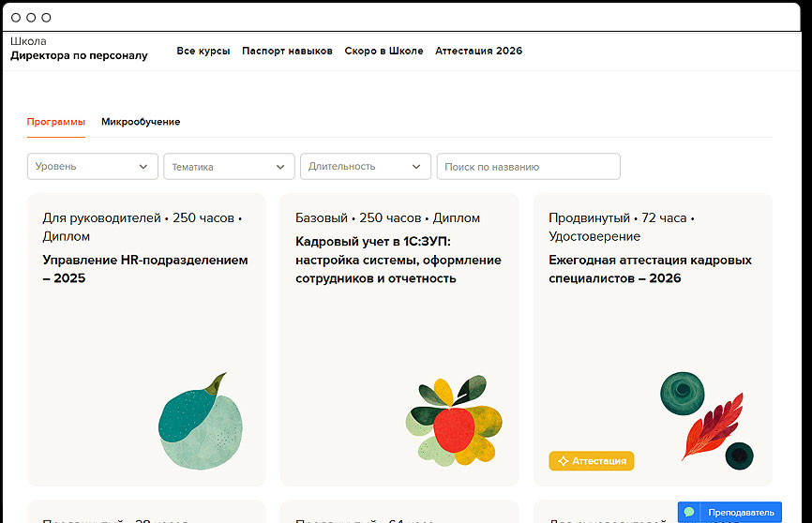Click text Базовый • 250 часов • Диплом

(387, 218)
